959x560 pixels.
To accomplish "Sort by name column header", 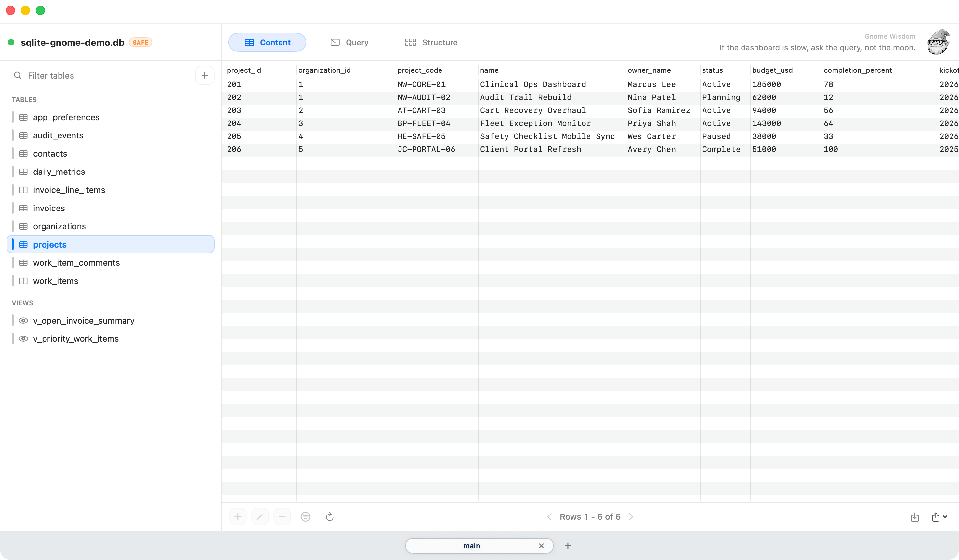I will pos(552,70).
